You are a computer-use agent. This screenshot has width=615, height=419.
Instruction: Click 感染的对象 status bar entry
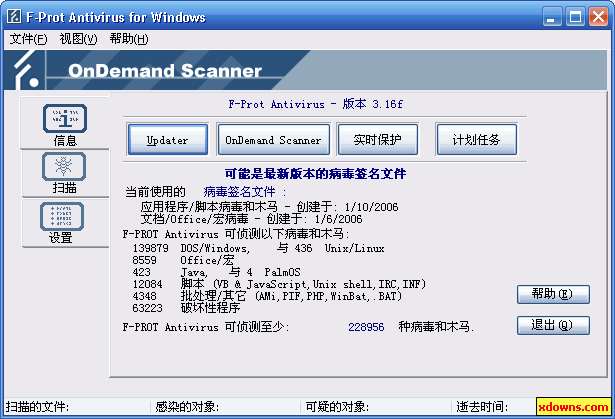(x=187, y=407)
